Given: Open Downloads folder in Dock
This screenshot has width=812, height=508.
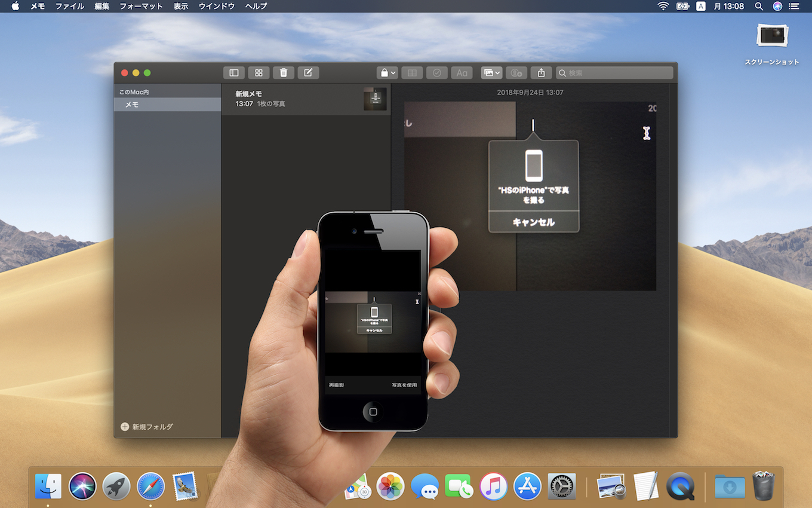Looking at the screenshot, I should (729, 486).
